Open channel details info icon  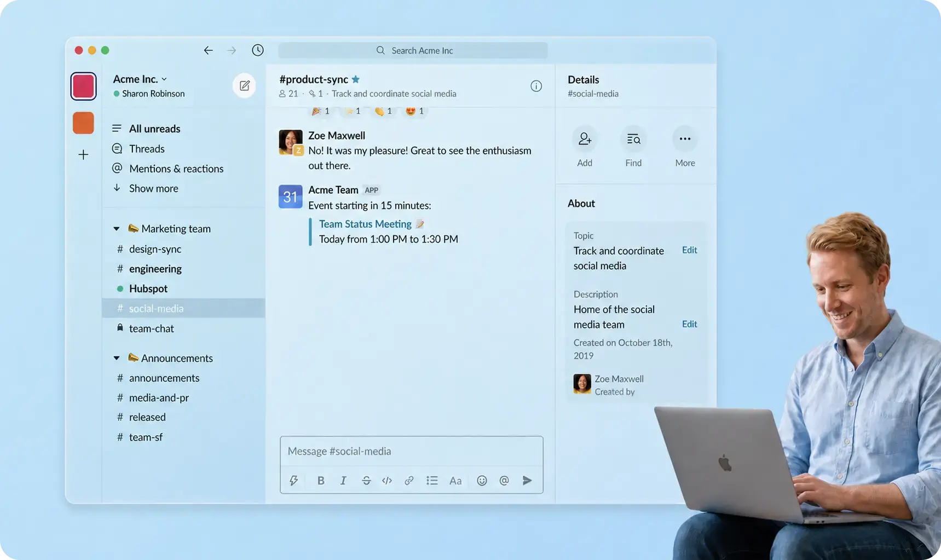pos(536,86)
